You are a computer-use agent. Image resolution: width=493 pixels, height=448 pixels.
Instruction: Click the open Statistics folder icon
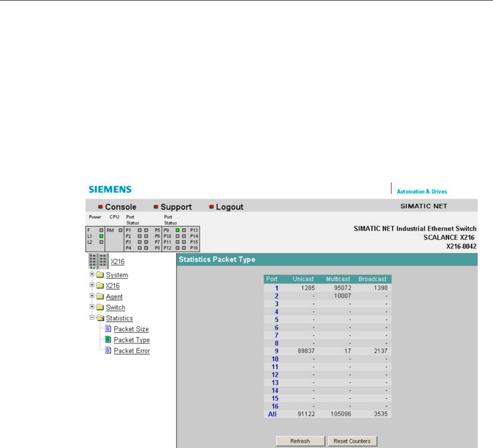click(100, 318)
